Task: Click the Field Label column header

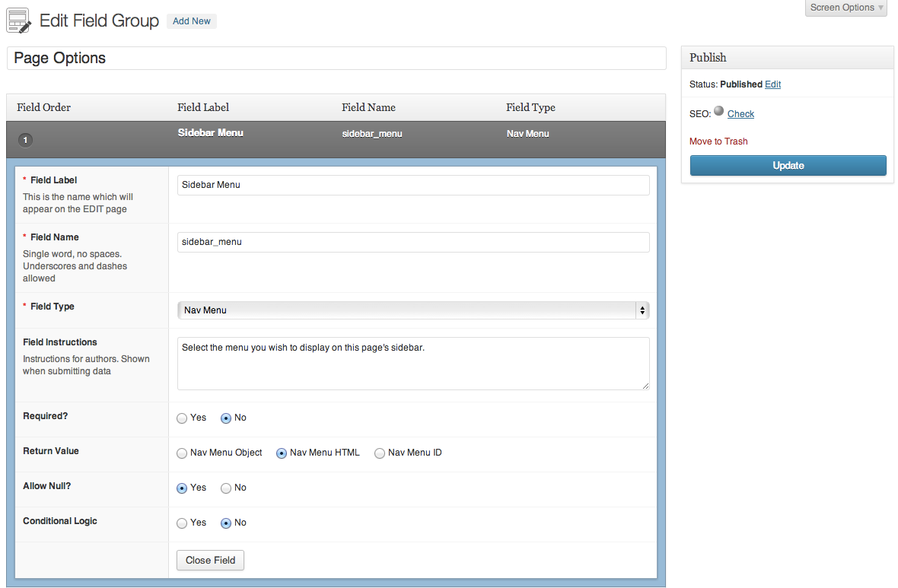Action: (x=202, y=108)
